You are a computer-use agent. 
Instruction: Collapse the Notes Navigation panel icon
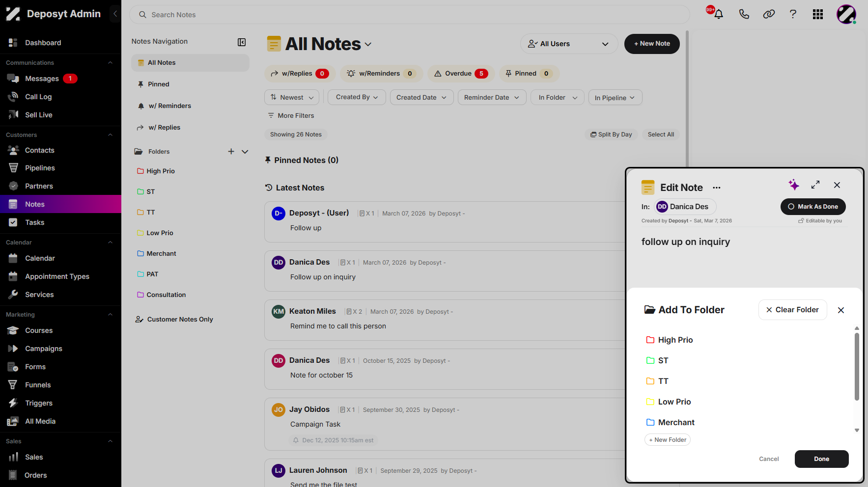(242, 42)
